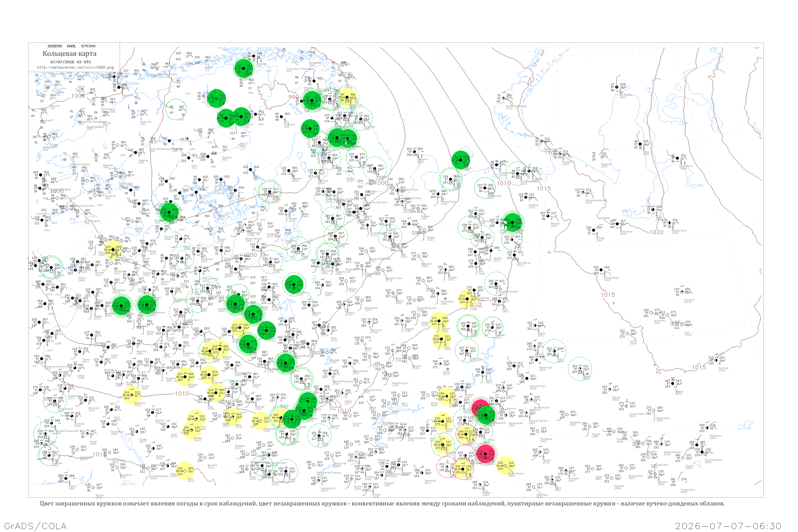This screenshot has width=798, height=532.
Task: Click the station label 'Ostersund 2226'
Action: tap(146, 123)
